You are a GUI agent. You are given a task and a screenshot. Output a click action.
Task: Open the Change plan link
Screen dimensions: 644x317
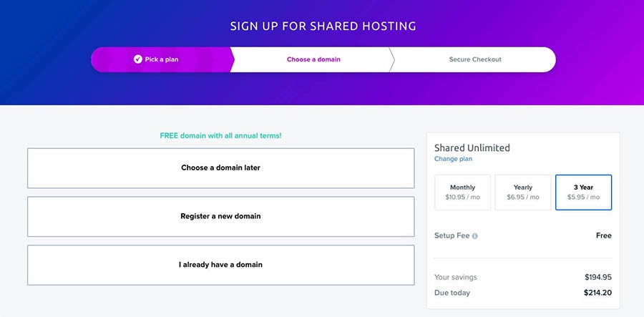(x=454, y=159)
